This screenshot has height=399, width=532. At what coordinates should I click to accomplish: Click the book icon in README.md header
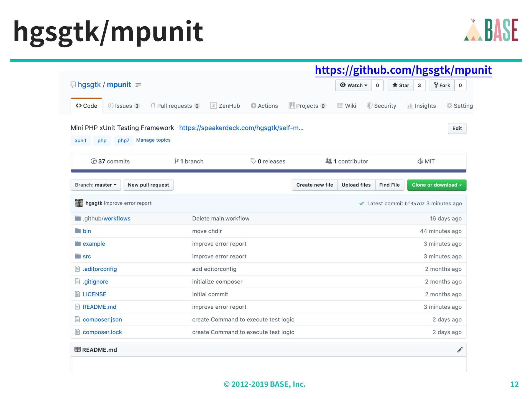[78, 350]
